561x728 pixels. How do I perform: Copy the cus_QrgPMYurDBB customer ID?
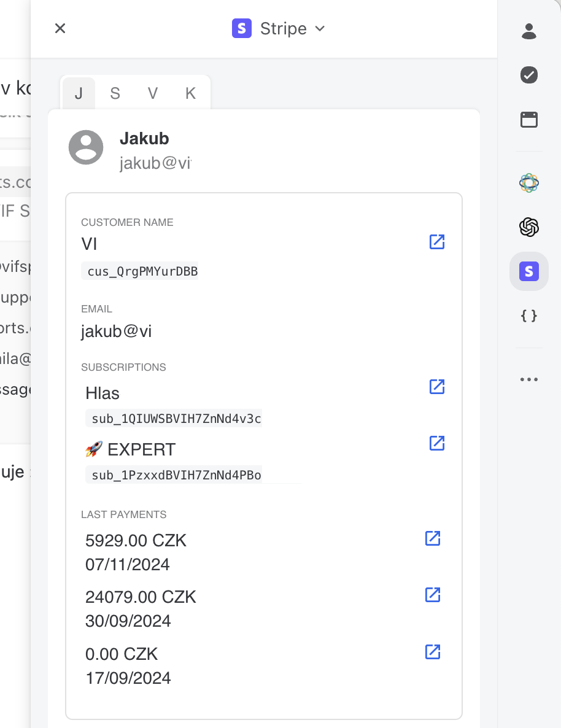point(140,271)
